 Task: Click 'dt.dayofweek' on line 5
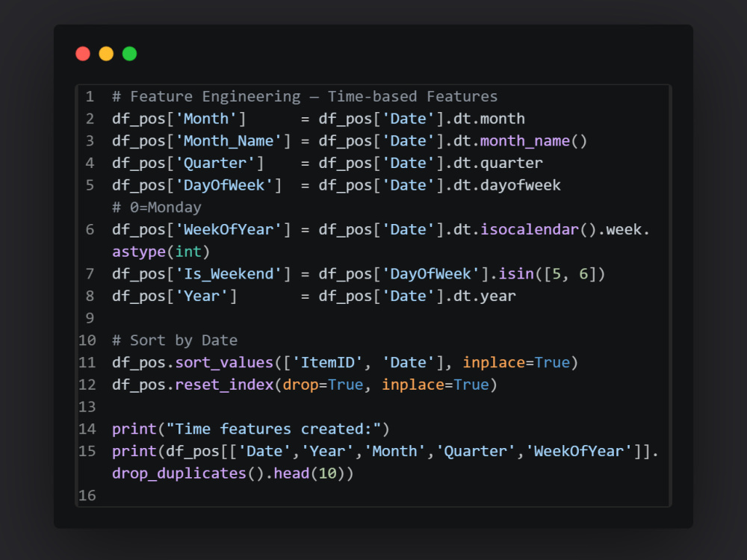[x=507, y=185]
